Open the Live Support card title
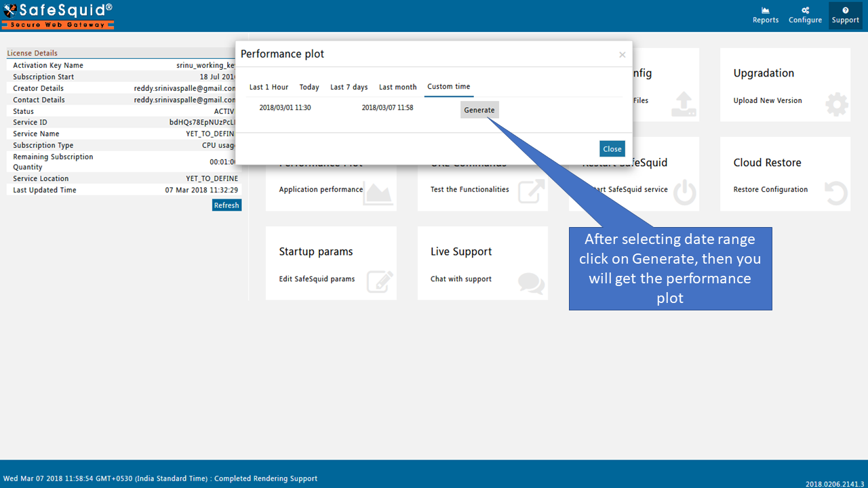The image size is (868, 488). [461, 251]
